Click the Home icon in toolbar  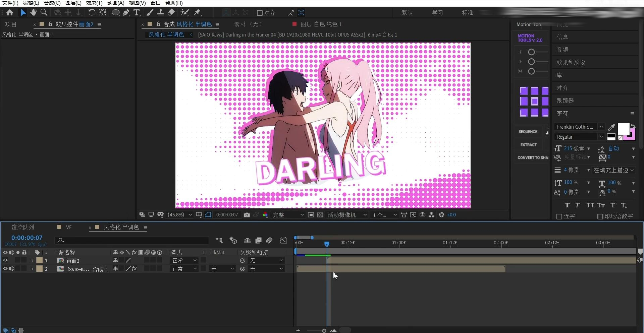coord(10,13)
